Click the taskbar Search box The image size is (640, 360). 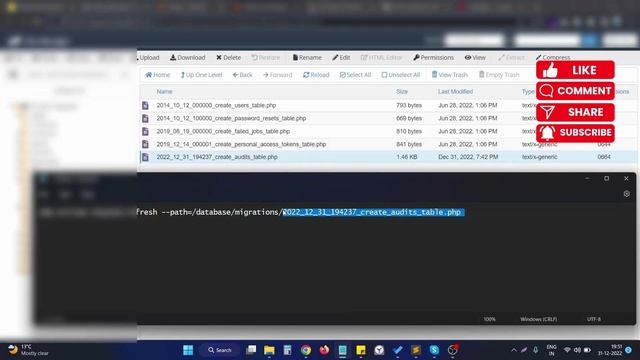click(x=220, y=350)
